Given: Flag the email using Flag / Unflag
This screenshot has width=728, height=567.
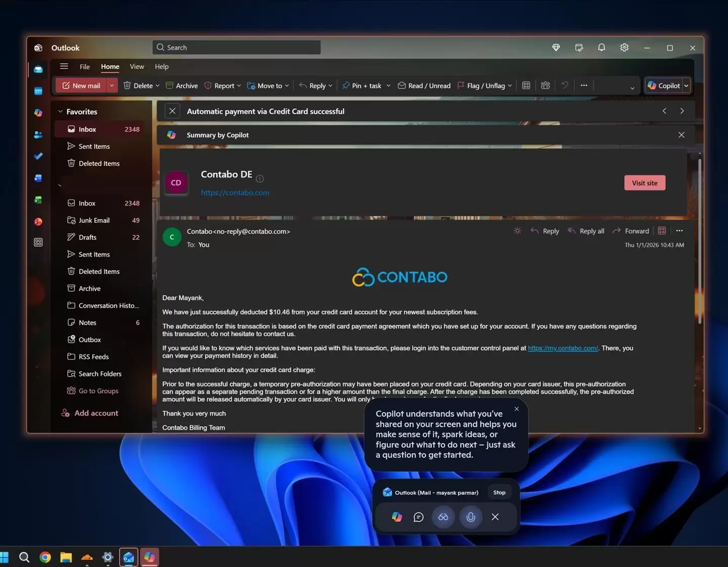Looking at the screenshot, I should tap(483, 85).
